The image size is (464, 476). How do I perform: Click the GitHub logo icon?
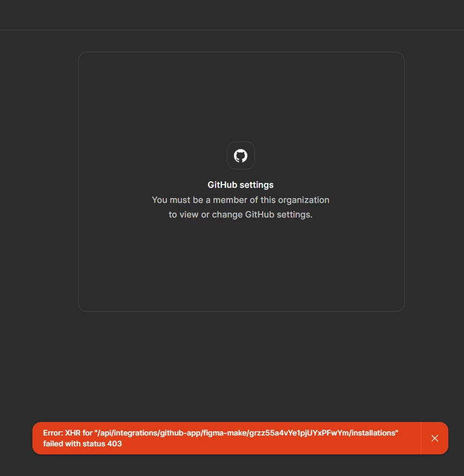click(241, 155)
